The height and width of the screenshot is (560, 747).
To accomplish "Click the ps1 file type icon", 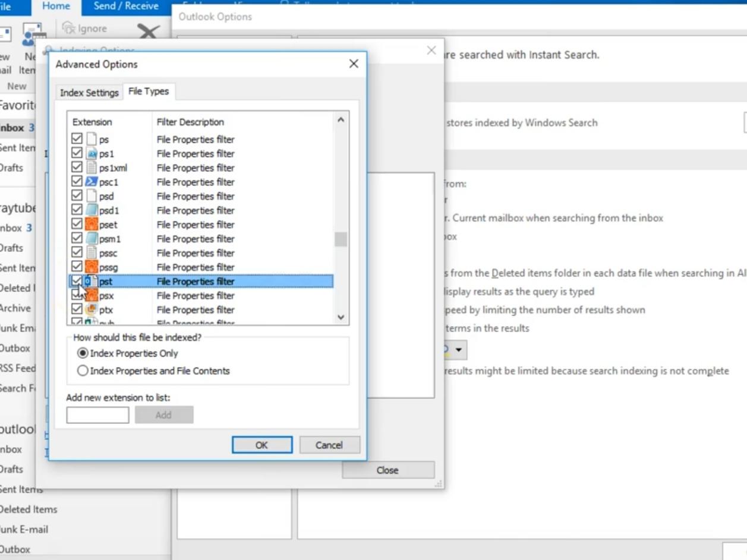I will click(91, 153).
